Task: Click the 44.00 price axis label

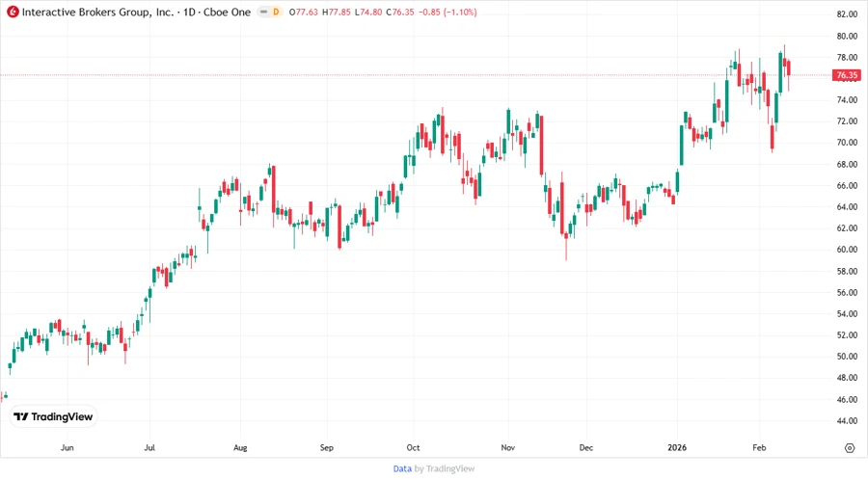Action: (x=847, y=421)
